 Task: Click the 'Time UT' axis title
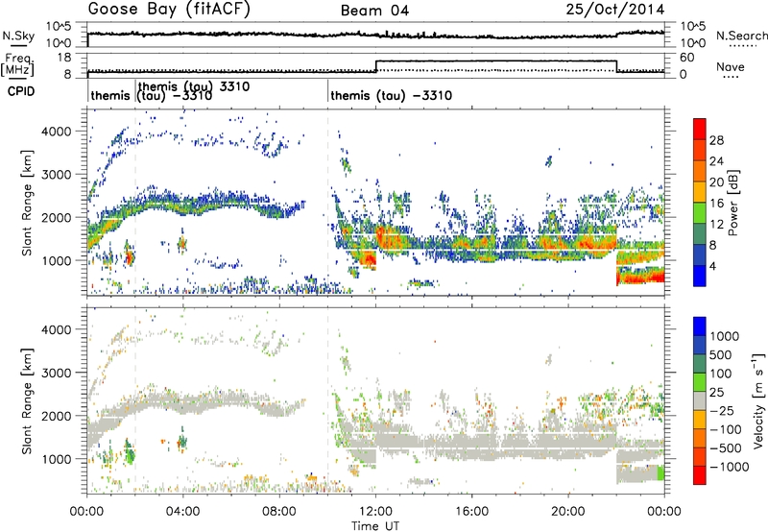[375, 526]
